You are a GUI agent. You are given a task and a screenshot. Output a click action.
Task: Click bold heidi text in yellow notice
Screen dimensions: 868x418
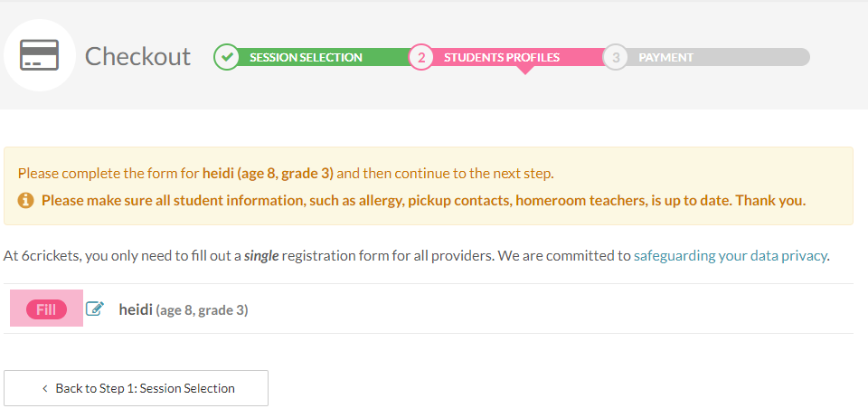click(216, 174)
